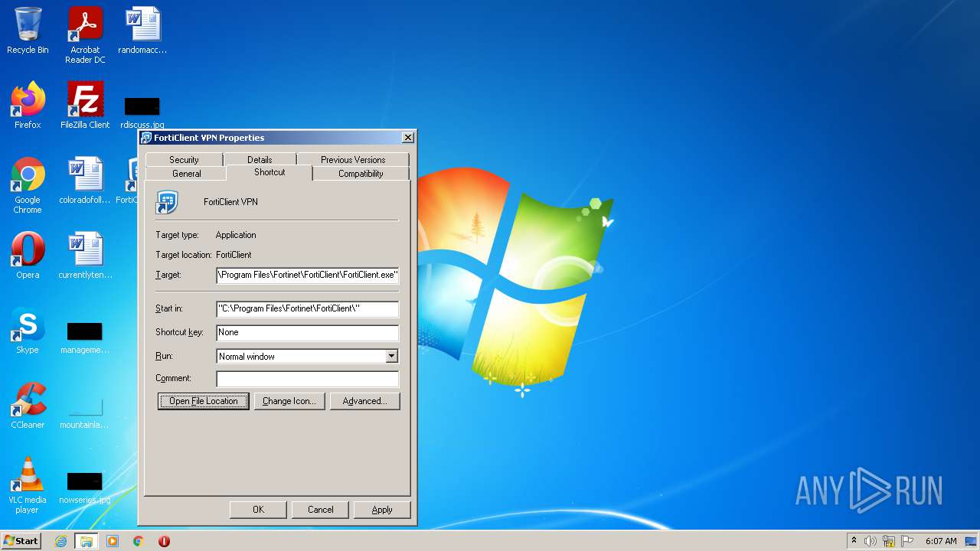Open the network status tray icon
Screen dimensions: 980x551
click(889, 541)
